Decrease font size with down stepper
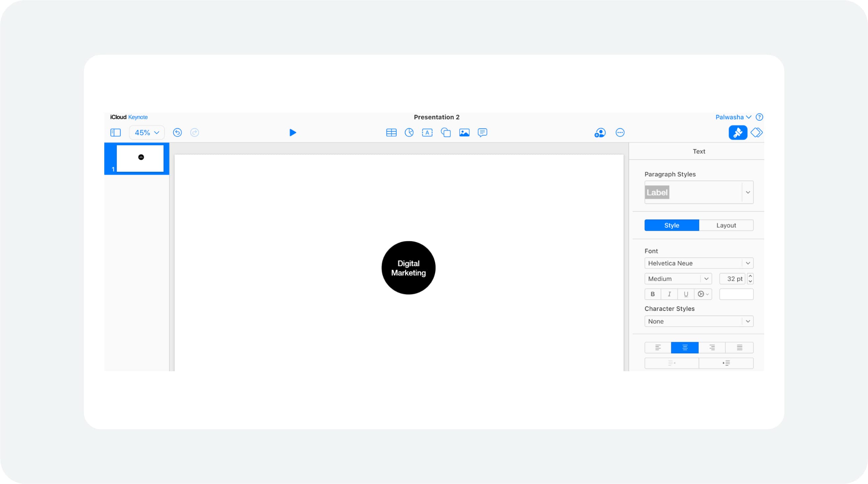The width and height of the screenshot is (868, 484). tap(751, 282)
